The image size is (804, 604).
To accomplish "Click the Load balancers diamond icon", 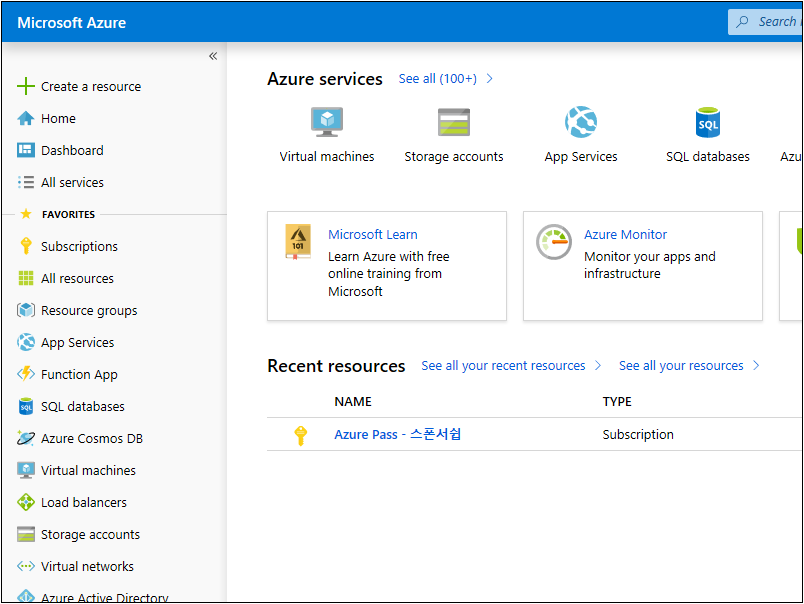I will click(x=26, y=502).
